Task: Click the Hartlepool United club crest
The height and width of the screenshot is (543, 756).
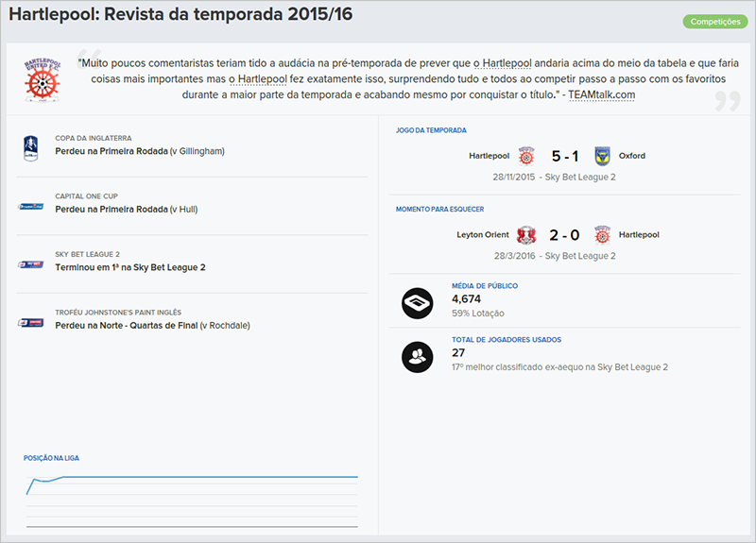Action: point(40,75)
